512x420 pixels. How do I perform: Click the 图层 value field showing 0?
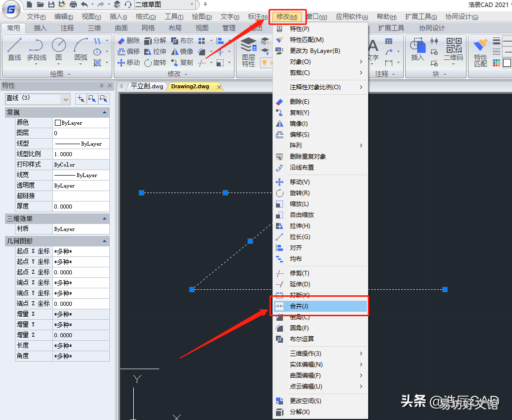point(81,133)
